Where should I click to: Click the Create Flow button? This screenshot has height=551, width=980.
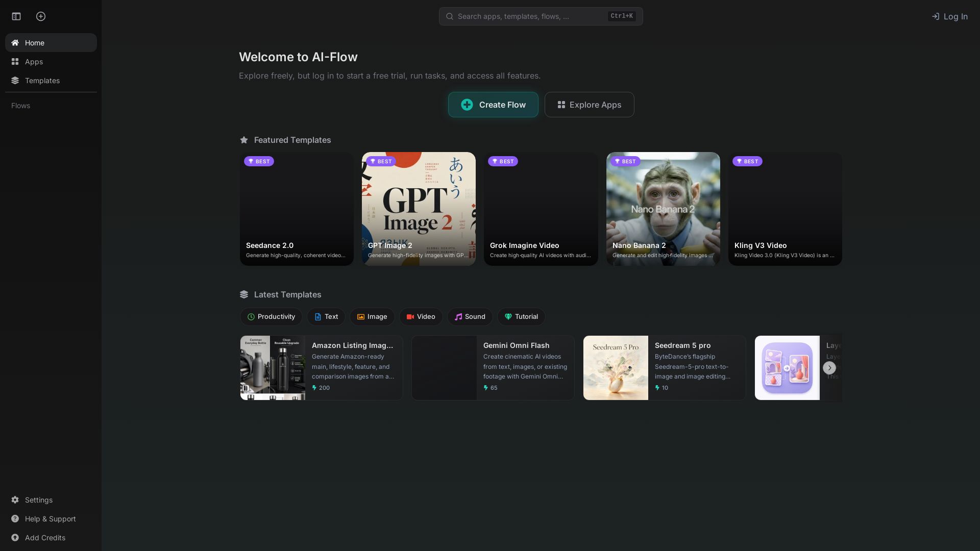[x=493, y=105]
